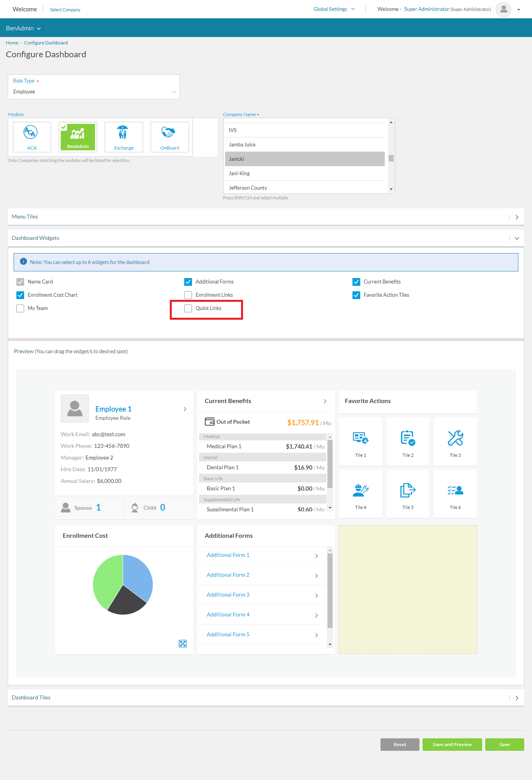Open the Additional Form 2 link
Screen dimensions: 532x780
click(228, 575)
